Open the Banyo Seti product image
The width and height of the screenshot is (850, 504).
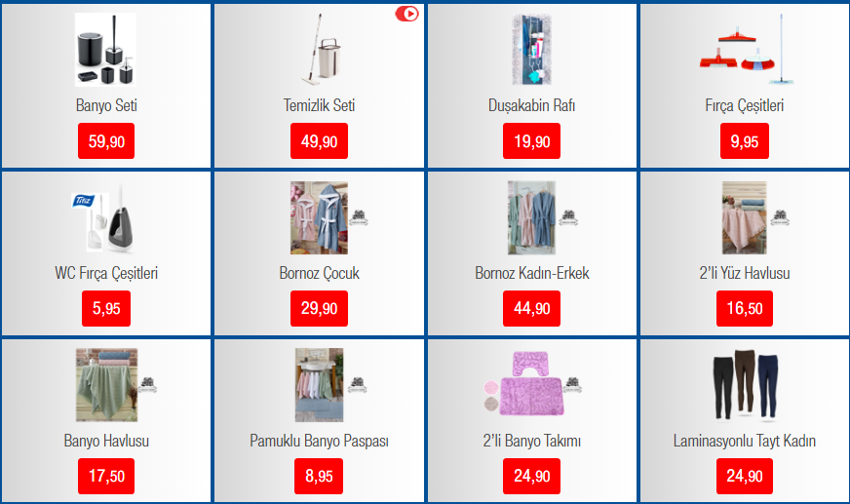point(105,50)
